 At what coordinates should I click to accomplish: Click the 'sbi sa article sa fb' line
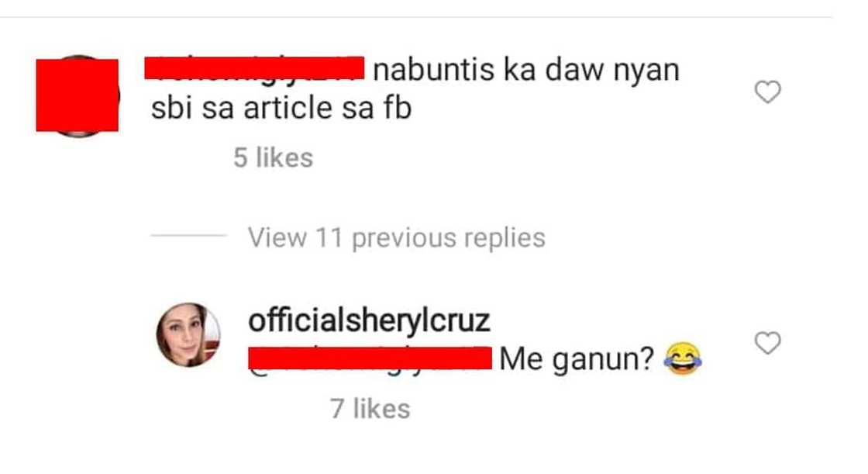click(x=281, y=108)
